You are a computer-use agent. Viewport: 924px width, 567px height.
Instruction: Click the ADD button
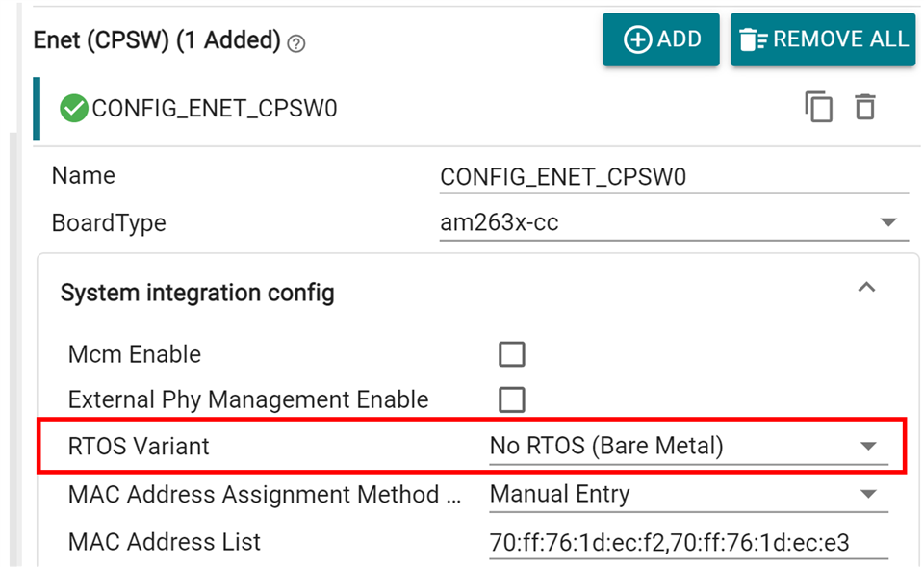[660, 39]
